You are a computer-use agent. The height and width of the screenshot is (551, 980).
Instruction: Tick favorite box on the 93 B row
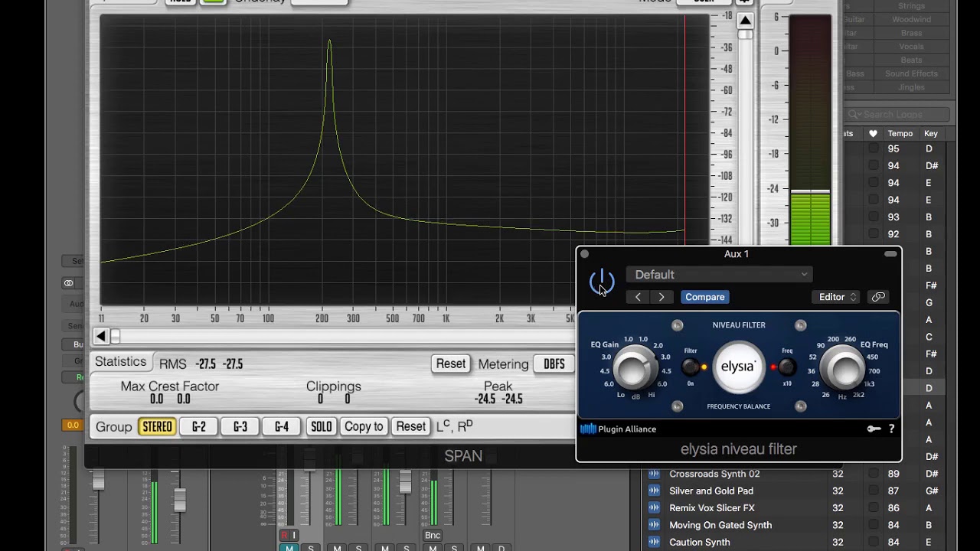pos(873,217)
